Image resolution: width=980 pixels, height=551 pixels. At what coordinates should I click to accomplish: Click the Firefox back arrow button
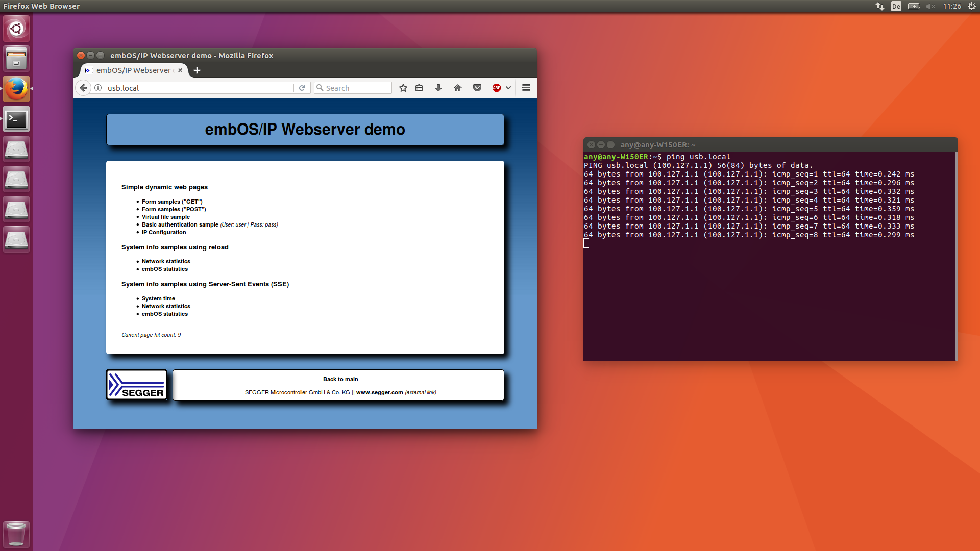pos(83,88)
